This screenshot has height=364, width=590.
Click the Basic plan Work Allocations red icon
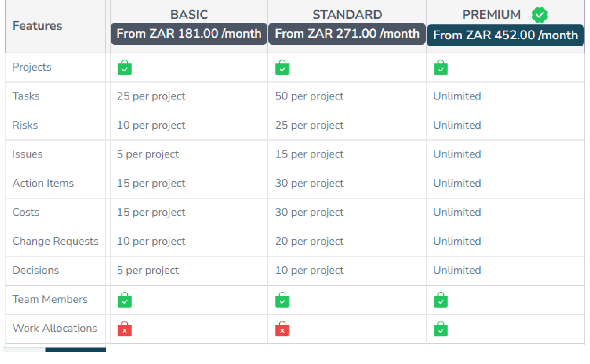[x=124, y=329]
